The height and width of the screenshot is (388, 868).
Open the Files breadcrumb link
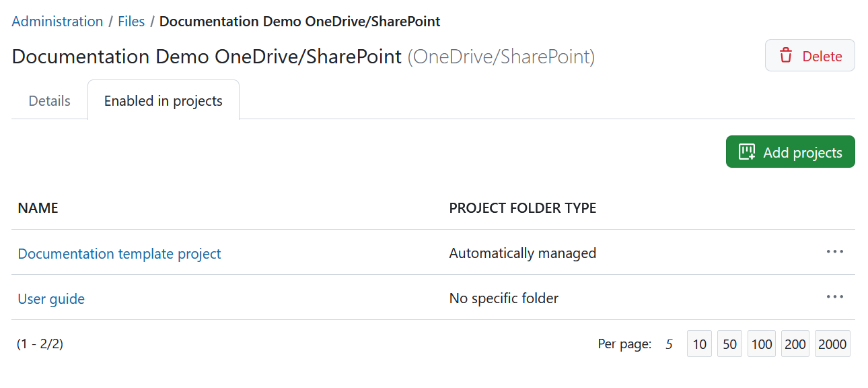[131, 21]
